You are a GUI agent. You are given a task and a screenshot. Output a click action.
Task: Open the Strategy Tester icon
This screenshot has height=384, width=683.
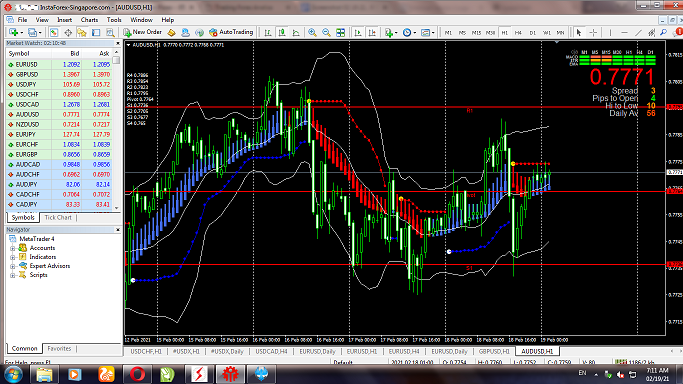point(110,32)
